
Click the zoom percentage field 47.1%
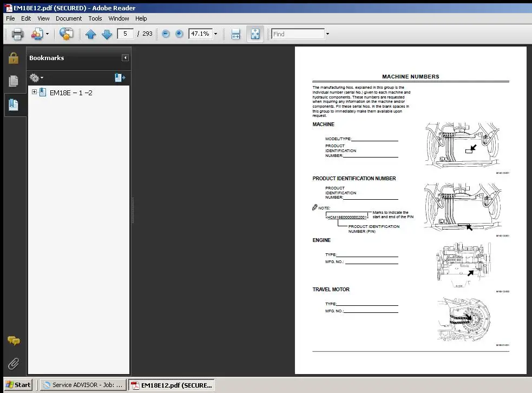coord(200,34)
